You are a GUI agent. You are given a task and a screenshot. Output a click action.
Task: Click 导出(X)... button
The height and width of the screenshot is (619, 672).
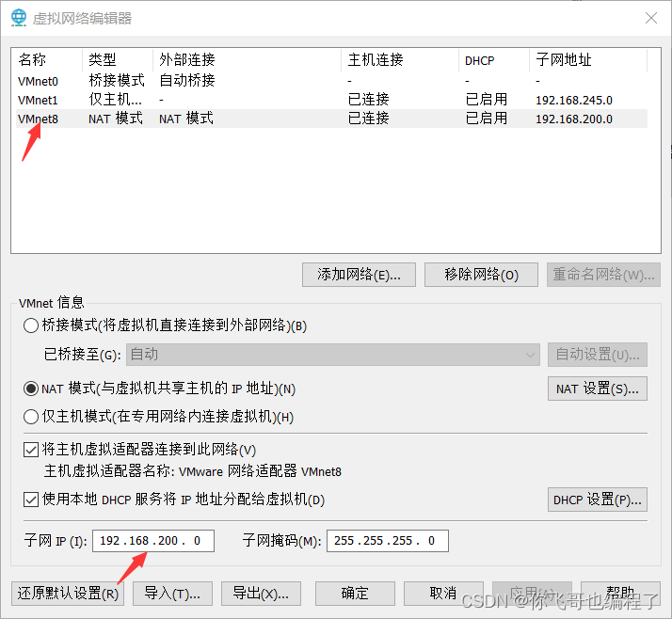pyautogui.click(x=261, y=594)
